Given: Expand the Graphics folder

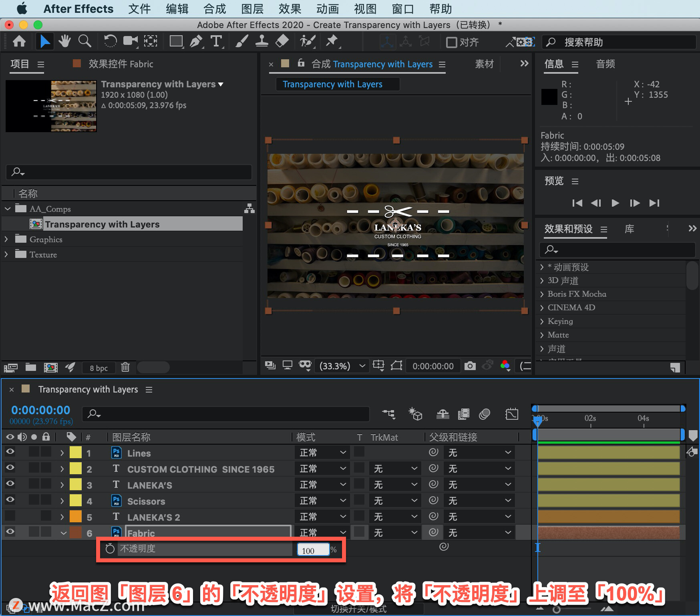Looking at the screenshot, I should pos(6,239).
